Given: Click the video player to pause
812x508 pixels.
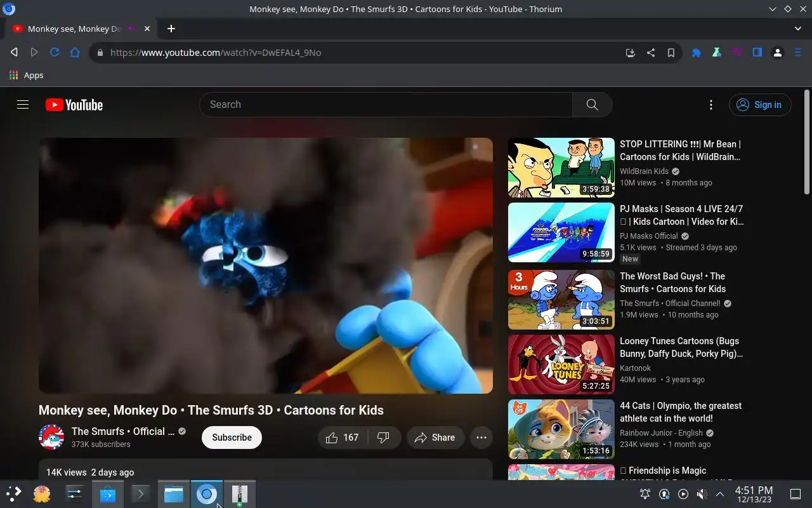Looking at the screenshot, I should (266, 265).
